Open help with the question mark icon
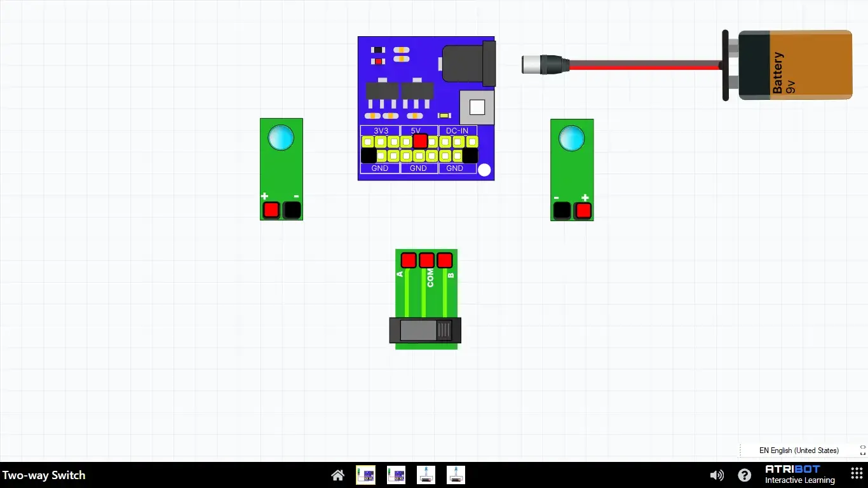The image size is (868, 488). [745, 475]
